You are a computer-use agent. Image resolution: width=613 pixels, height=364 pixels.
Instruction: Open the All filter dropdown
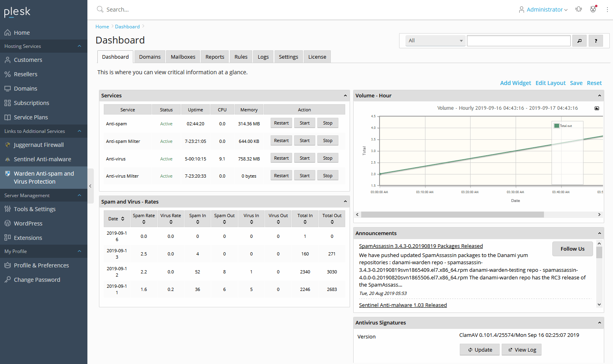pyautogui.click(x=435, y=41)
